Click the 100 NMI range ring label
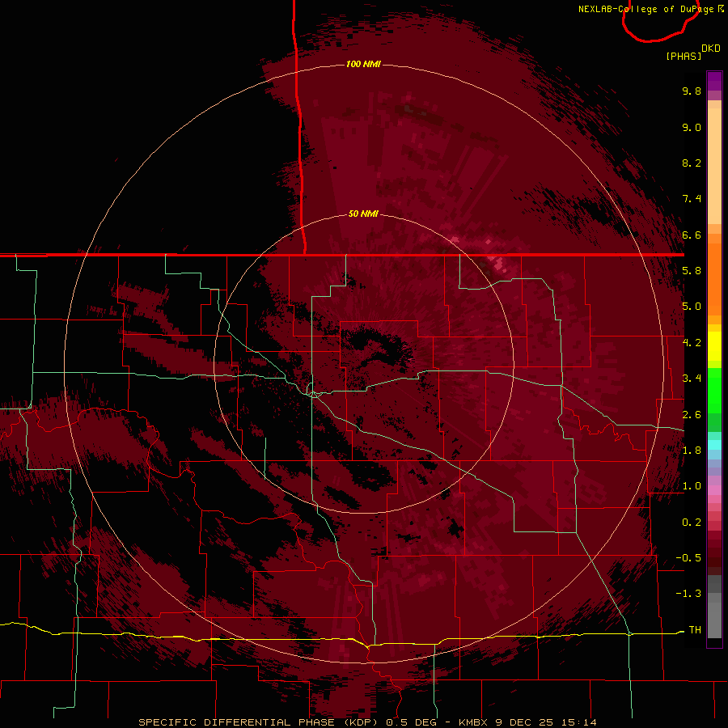Screen dimensions: 728x728 point(363,64)
